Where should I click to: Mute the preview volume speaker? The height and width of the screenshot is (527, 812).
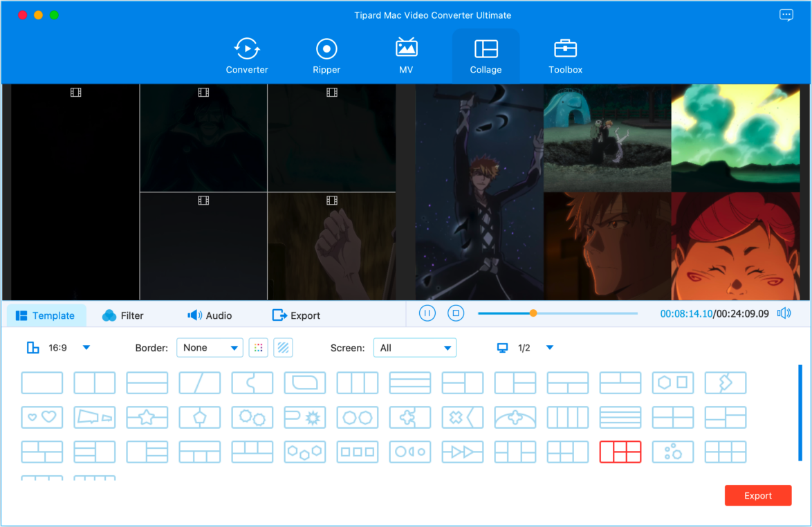tap(784, 314)
